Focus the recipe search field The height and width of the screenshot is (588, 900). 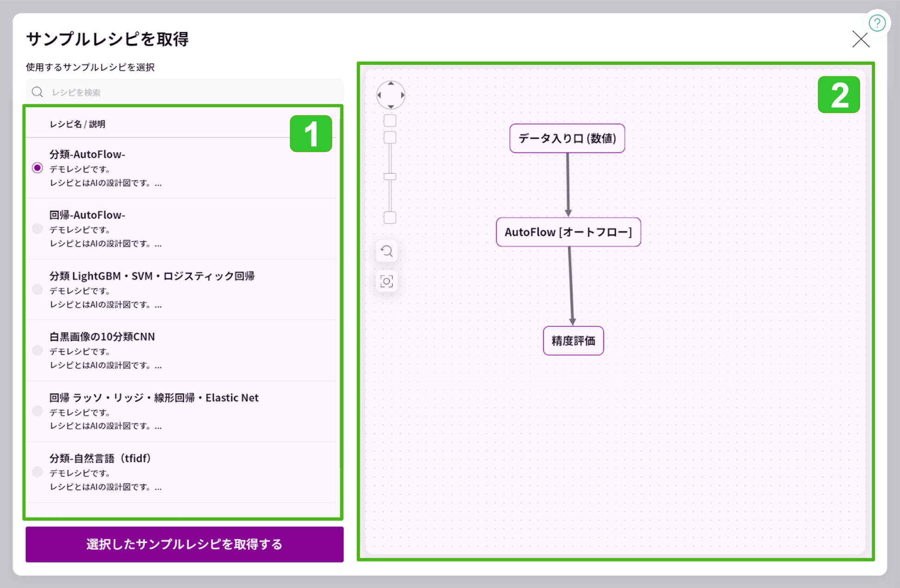pyautogui.click(x=184, y=92)
